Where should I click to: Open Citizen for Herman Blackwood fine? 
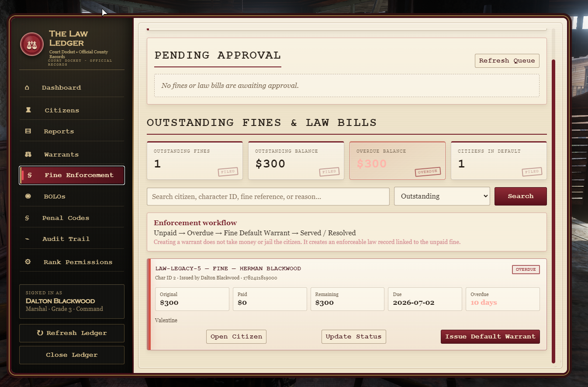[236, 337]
